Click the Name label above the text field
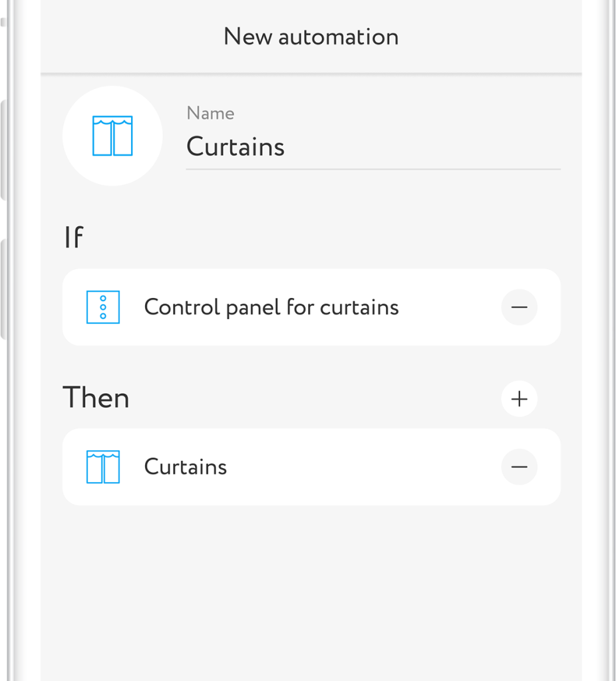Viewport: 616px width, 681px height. pyautogui.click(x=210, y=114)
